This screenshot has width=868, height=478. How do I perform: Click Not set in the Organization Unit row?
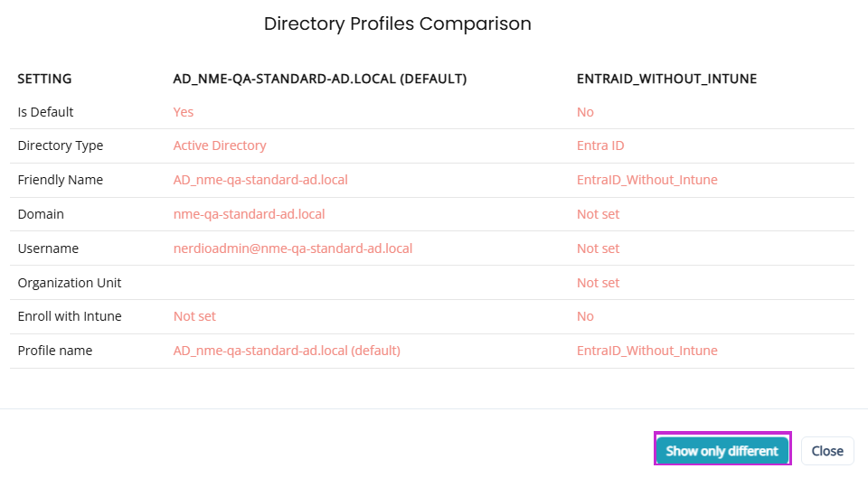[598, 282]
